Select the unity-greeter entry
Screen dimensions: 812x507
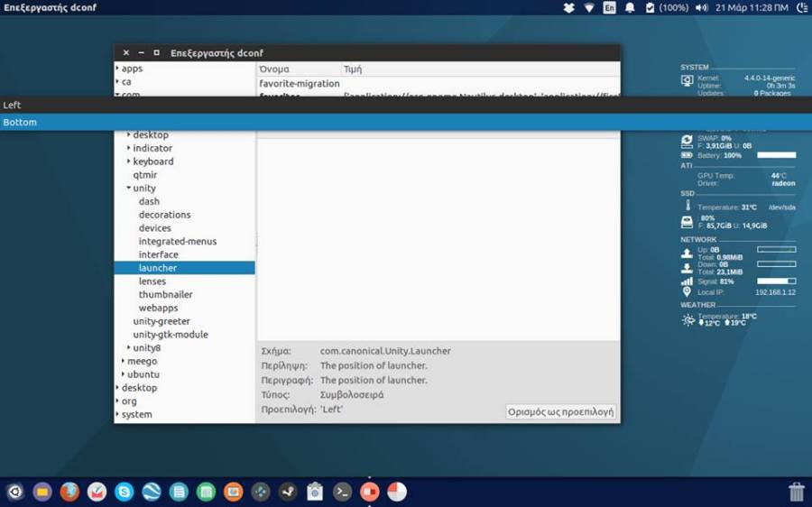[x=161, y=321]
